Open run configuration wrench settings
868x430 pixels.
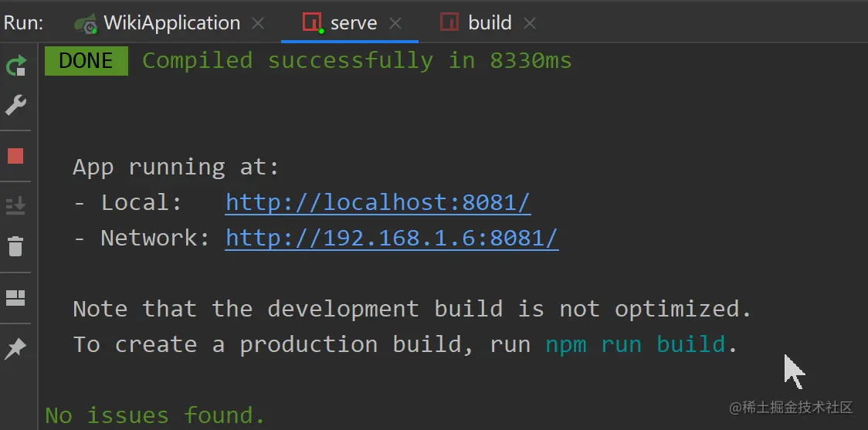click(x=16, y=105)
